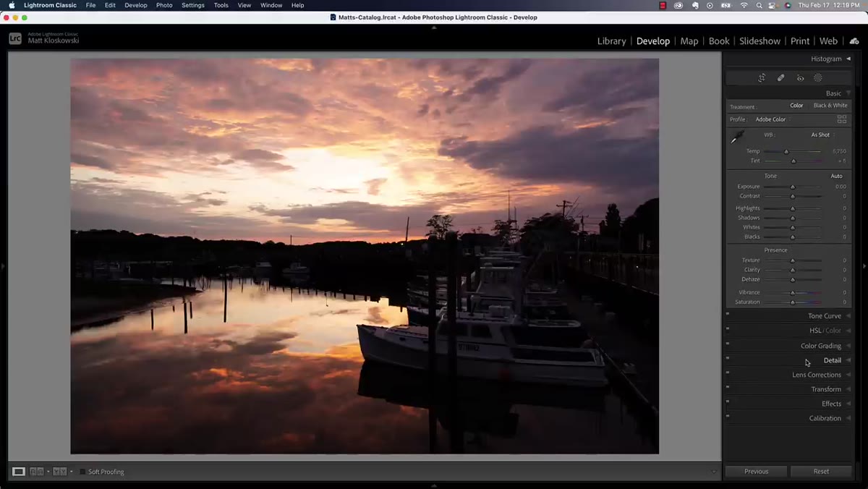Open the Photo menu
This screenshot has height=489, width=868.
(x=164, y=5)
